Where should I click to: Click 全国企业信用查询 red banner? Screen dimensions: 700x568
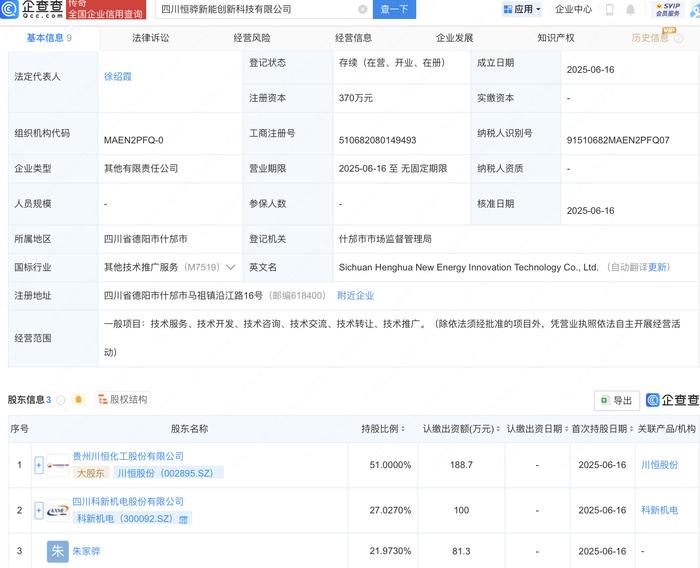tap(106, 14)
